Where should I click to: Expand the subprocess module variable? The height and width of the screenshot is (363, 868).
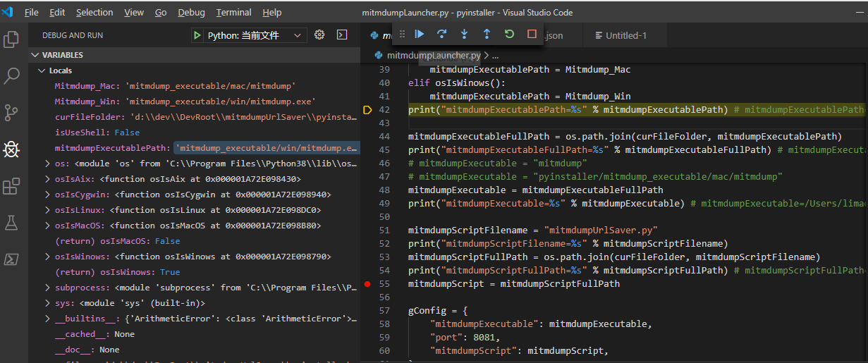47,288
